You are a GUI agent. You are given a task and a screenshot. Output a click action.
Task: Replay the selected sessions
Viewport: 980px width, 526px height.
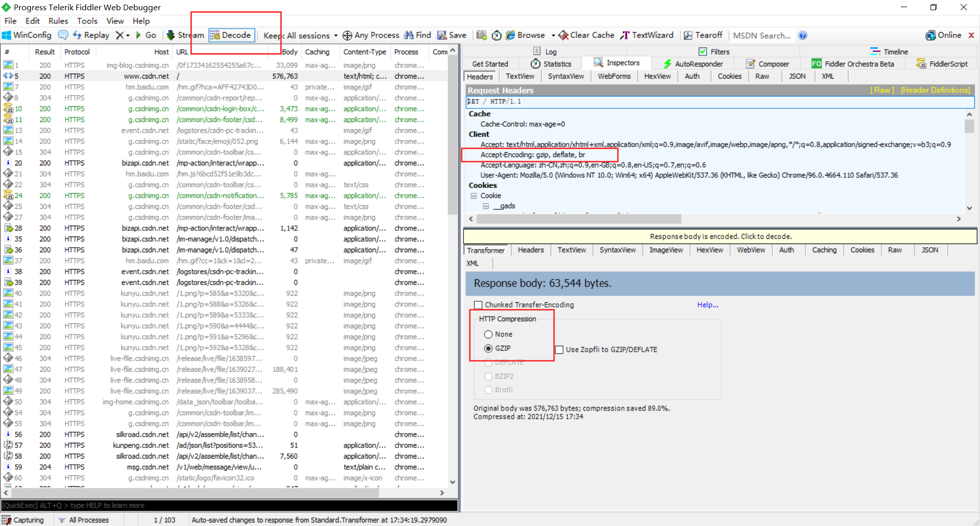(x=91, y=35)
